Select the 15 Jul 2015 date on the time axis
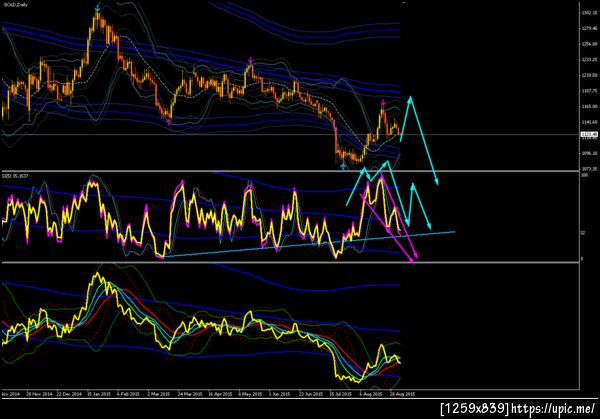This screenshot has width=600, height=419. 341,393
